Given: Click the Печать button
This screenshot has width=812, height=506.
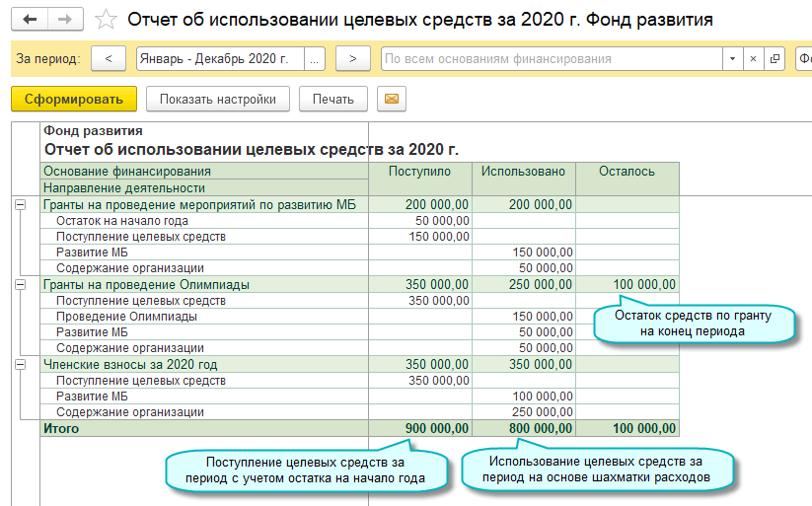Looking at the screenshot, I should pos(332,99).
